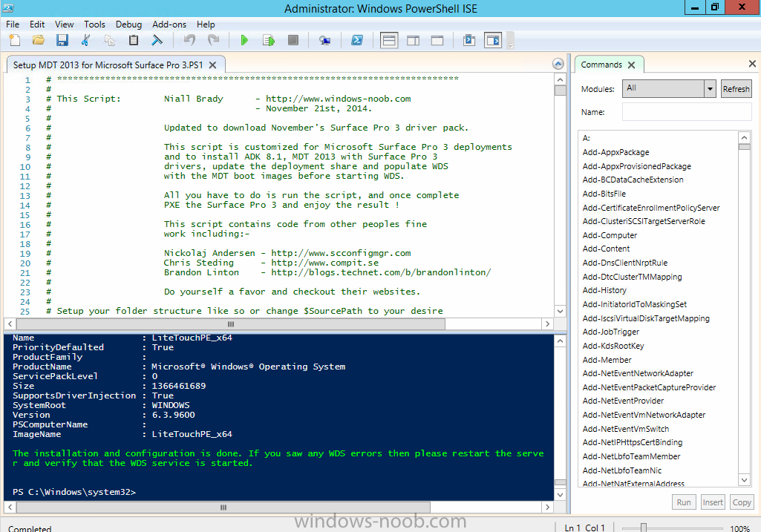Select Add-NetLbfoTeamNic command
The width and height of the screenshot is (761, 532).
coord(621,471)
